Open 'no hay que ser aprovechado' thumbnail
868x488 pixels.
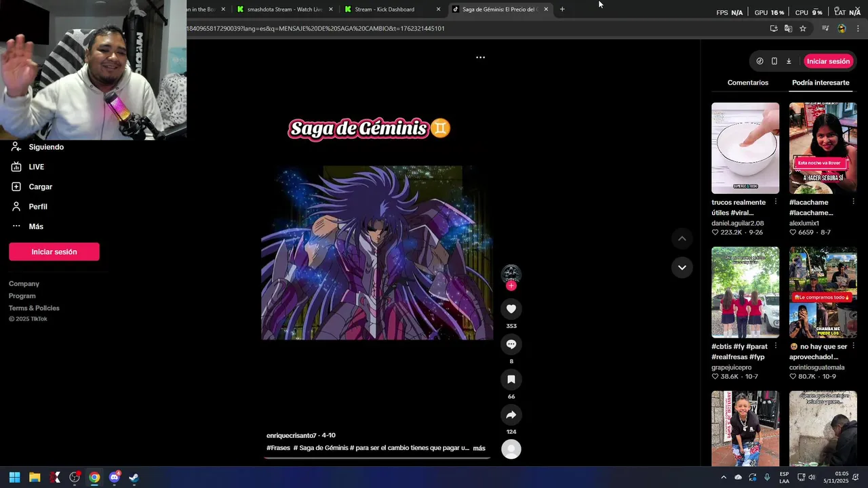[823, 292]
